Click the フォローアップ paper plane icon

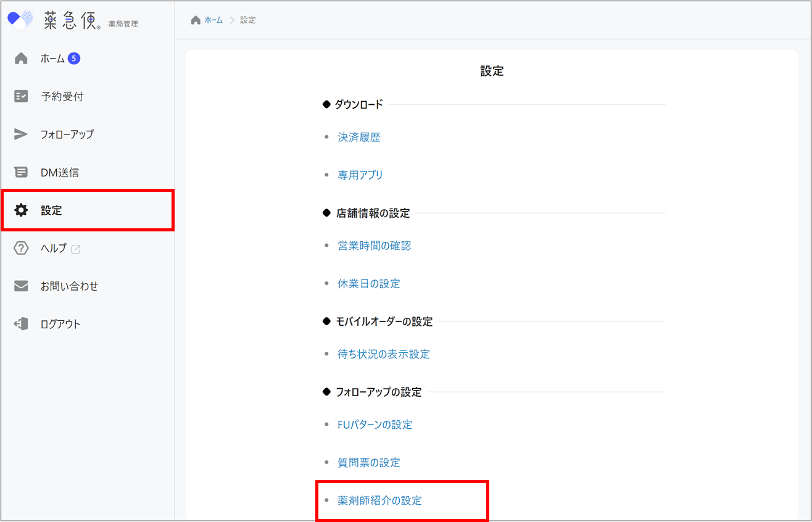point(21,135)
